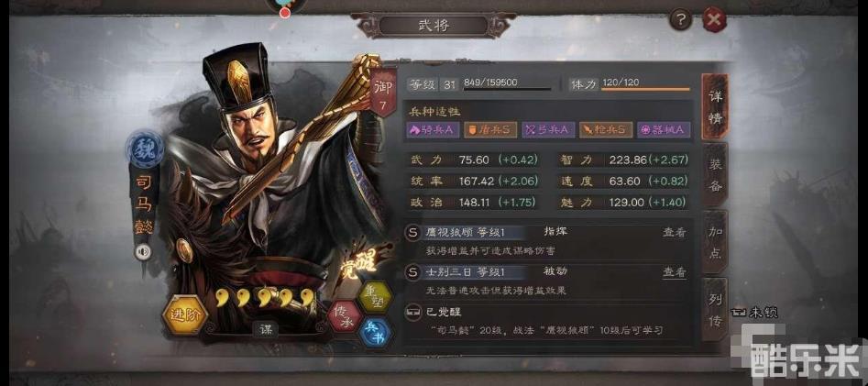This screenshot has width=868, height=386.
Task: Switch to the 加点 side tab
Action: 715,243
